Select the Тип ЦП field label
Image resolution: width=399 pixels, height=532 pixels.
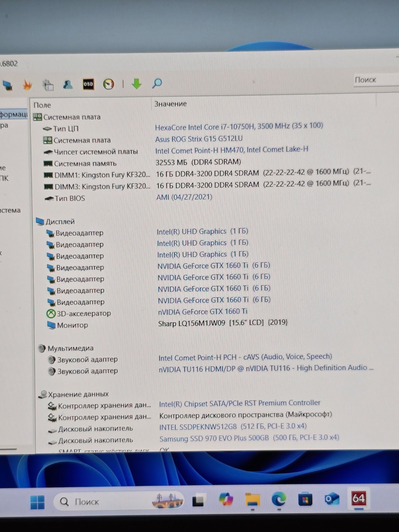click(66, 129)
